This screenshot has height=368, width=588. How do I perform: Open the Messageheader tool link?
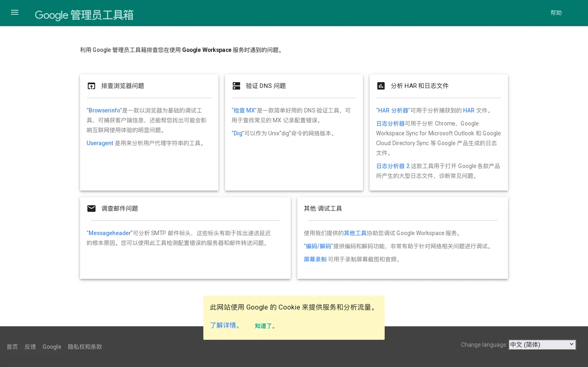tap(109, 233)
